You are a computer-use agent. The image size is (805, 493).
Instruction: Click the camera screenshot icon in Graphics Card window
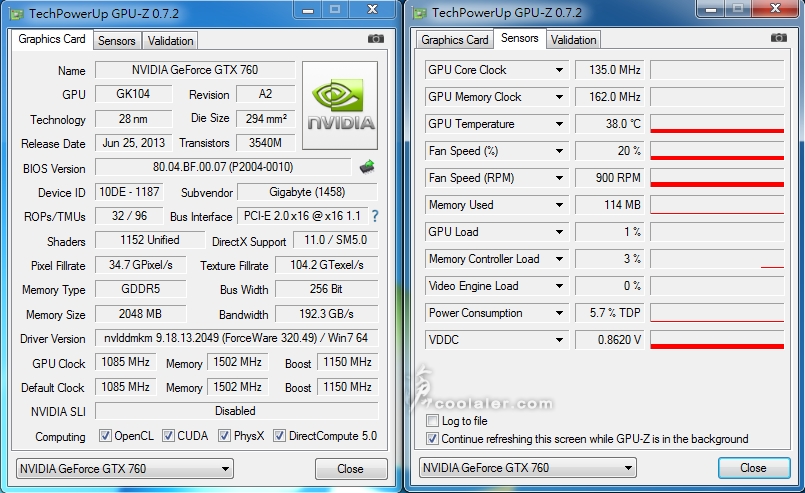(x=376, y=39)
